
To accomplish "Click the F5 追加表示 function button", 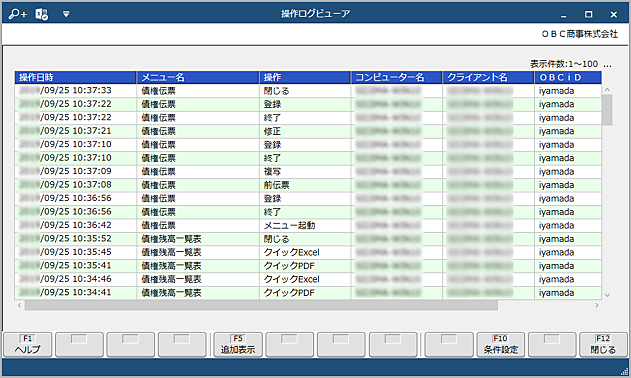I will [x=238, y=345].
